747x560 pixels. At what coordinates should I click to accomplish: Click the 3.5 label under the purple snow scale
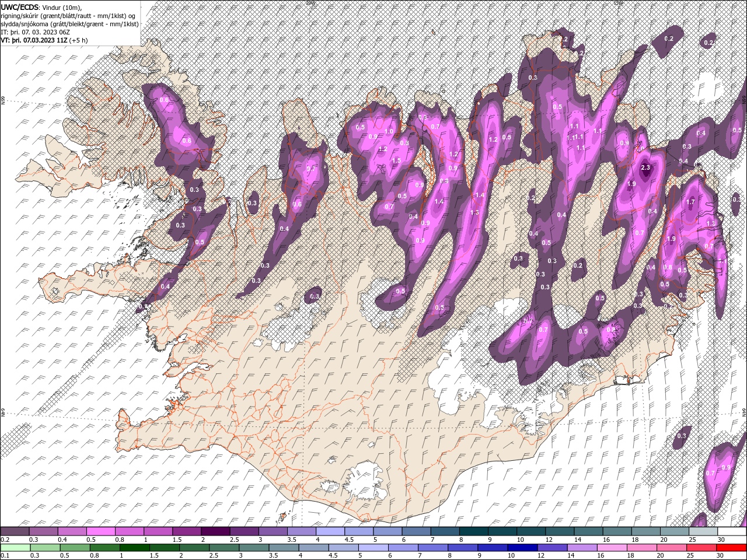pos(292,540)
